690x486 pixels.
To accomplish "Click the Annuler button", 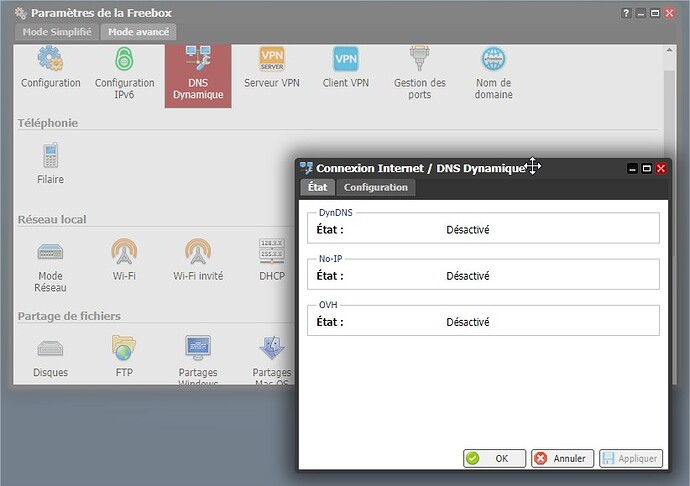I will point(562,458).
